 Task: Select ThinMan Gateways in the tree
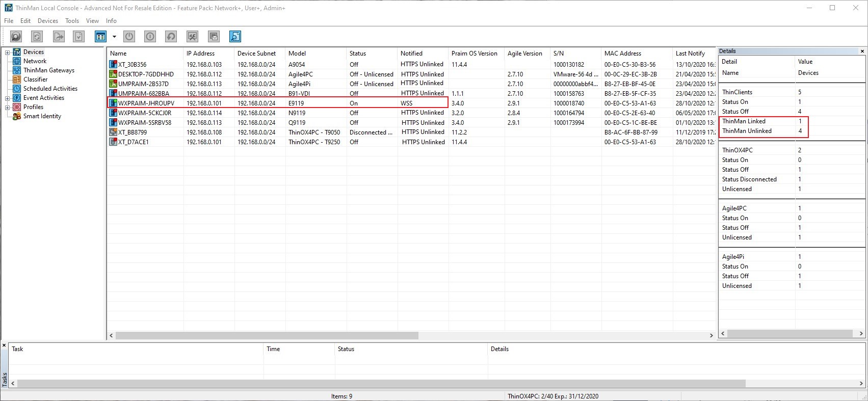click(49, 70)
